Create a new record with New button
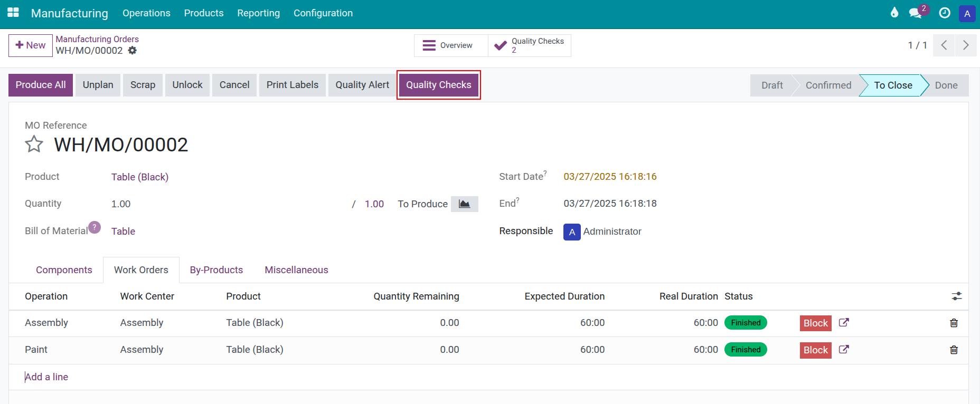This screenshot has height=404, width=980. 31,45
